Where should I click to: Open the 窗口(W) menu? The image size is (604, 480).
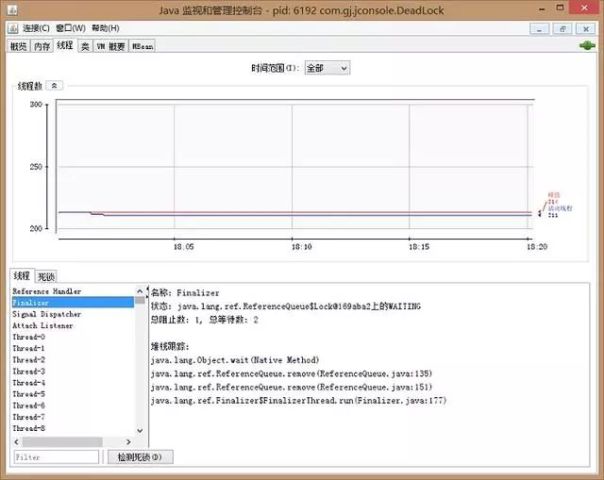(70, 28)
